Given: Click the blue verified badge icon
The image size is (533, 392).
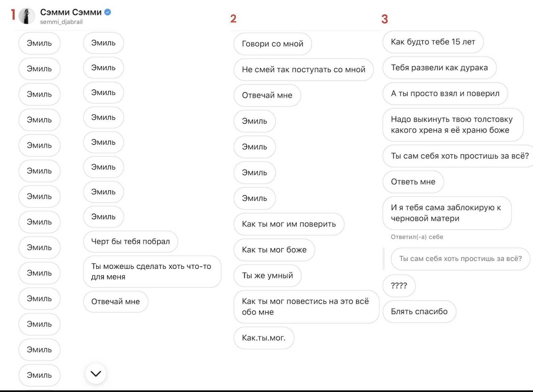Looking at the screenshot, I should [x=108, y=12].
